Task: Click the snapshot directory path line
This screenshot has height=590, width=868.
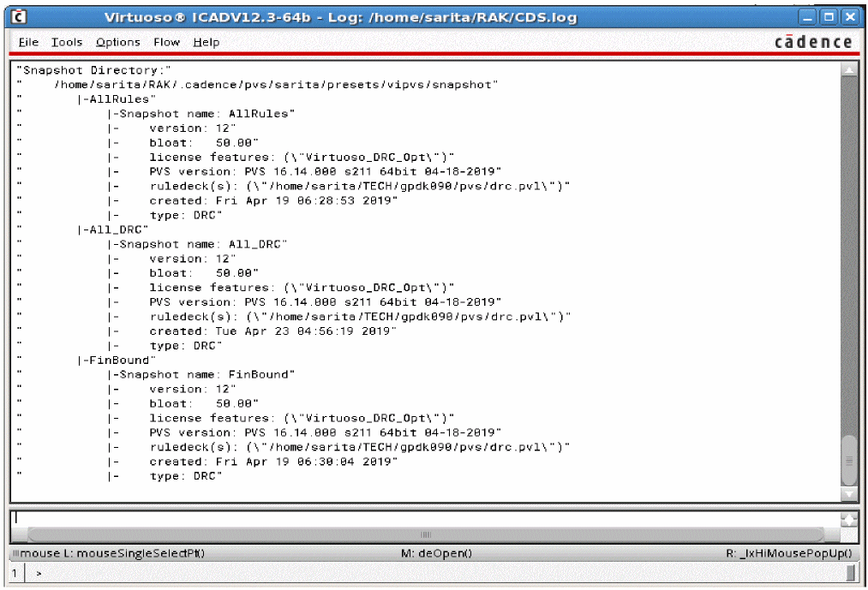Action: [x=257, y=85]
